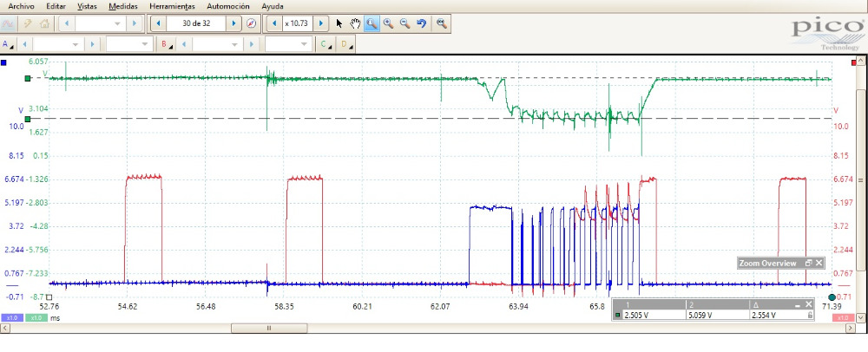Click the zoom-out magnifier tool

[404, 23]
